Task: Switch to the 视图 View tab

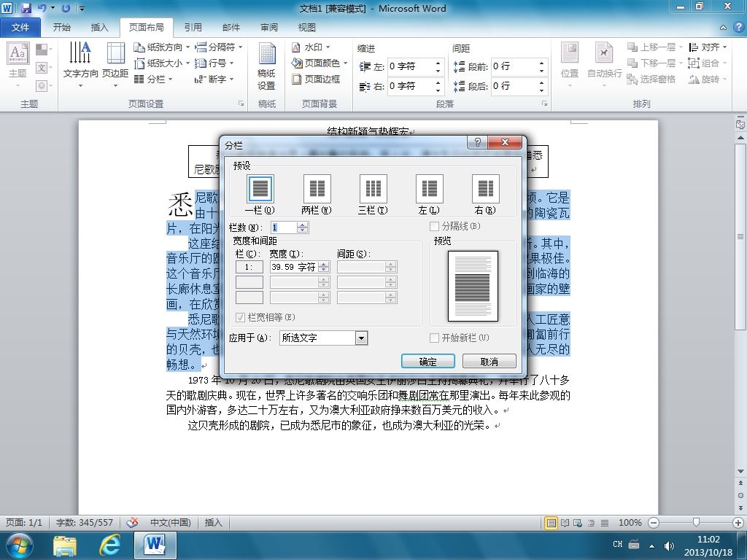Action: click(x=307, y=28)
